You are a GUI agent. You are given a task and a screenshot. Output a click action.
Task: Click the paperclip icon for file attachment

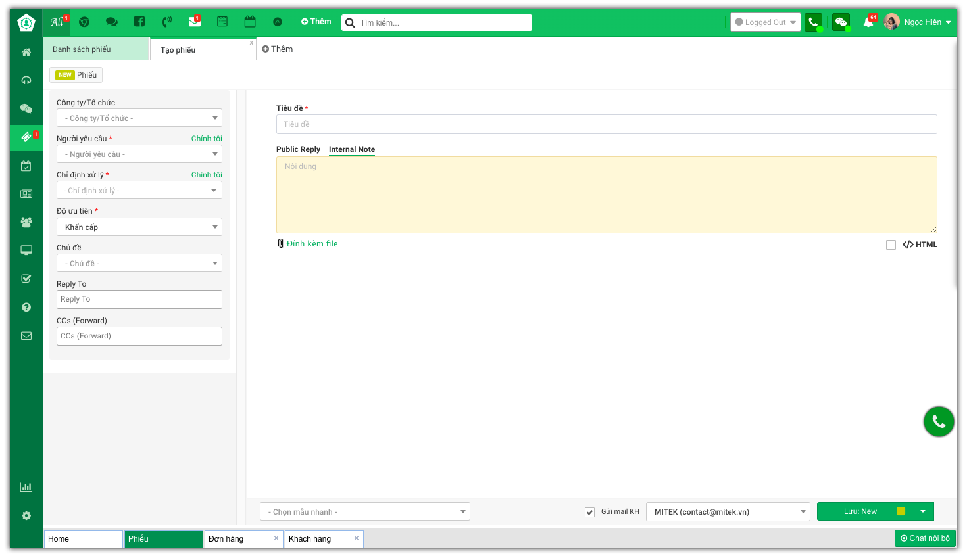point(281,244)
